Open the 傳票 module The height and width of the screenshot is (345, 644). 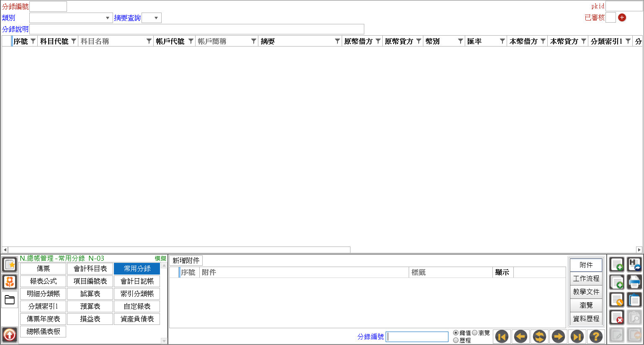(x=43, y=269)
